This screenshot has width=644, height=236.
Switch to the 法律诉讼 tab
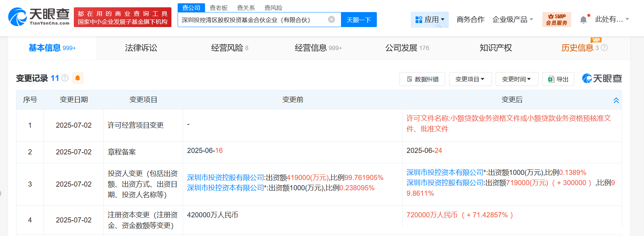141,48
